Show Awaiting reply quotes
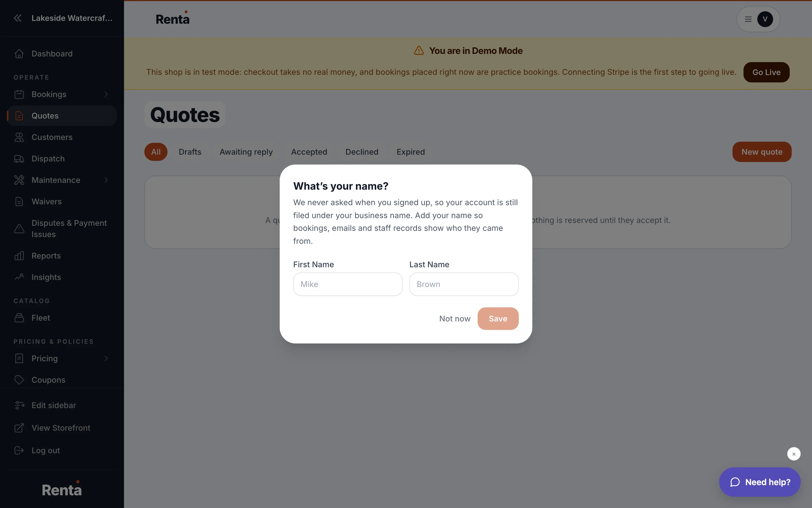Viewport: 812px width, 508px height. point(246,152)
